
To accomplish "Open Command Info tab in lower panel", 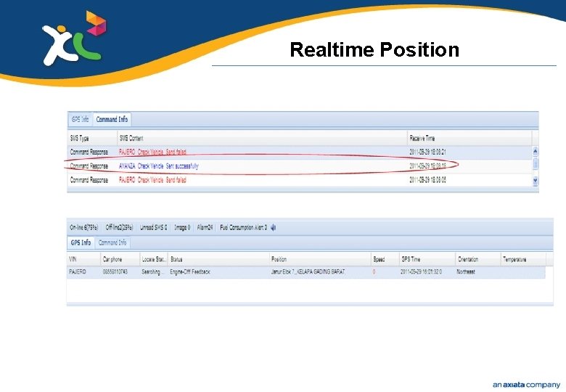I will [112, 242].
